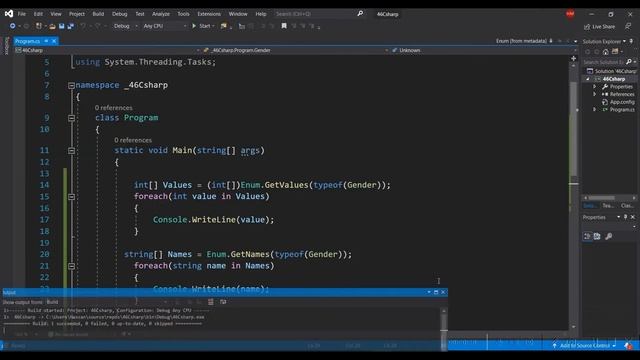Expand the References node in Solution Explorer
Screen dimensions: 640x360
[595, 94]
